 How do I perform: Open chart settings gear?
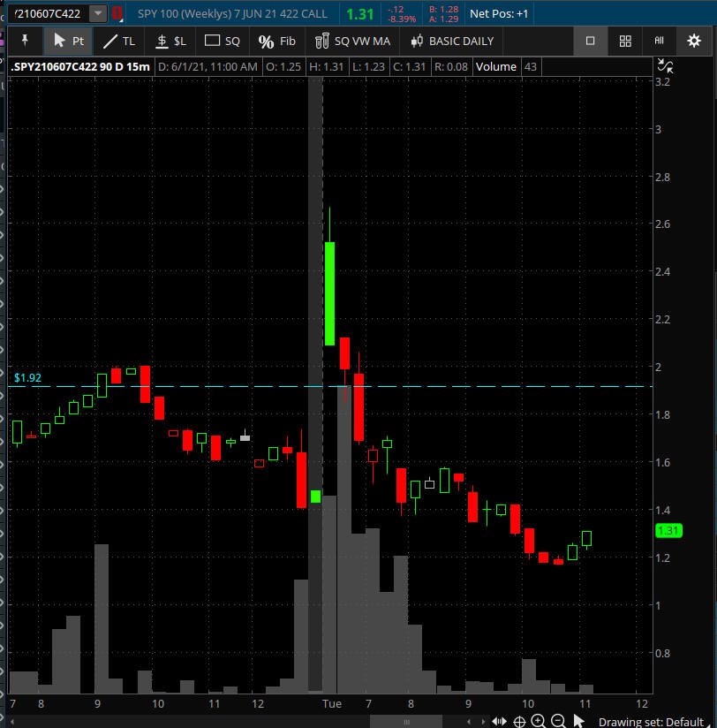point(694,41)
